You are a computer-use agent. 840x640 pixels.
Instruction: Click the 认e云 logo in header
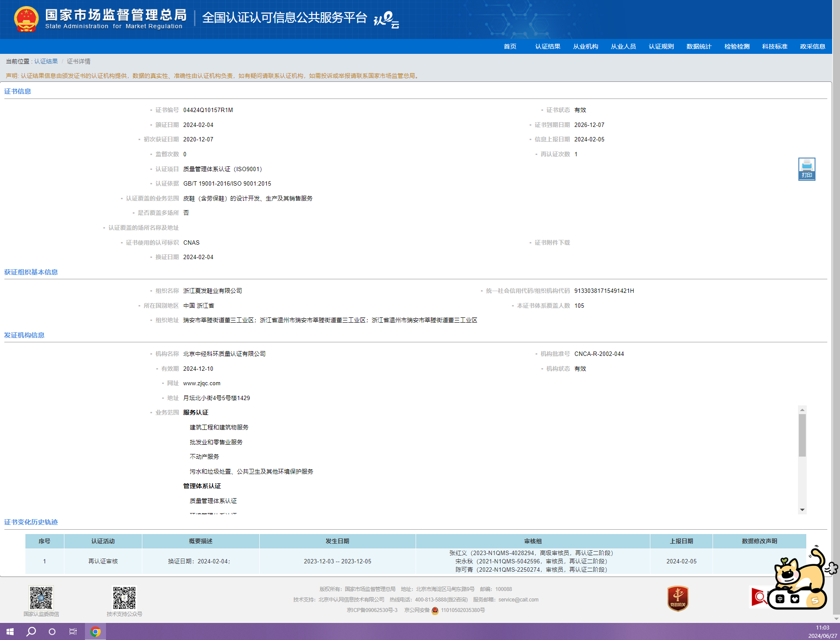(386, 20)
